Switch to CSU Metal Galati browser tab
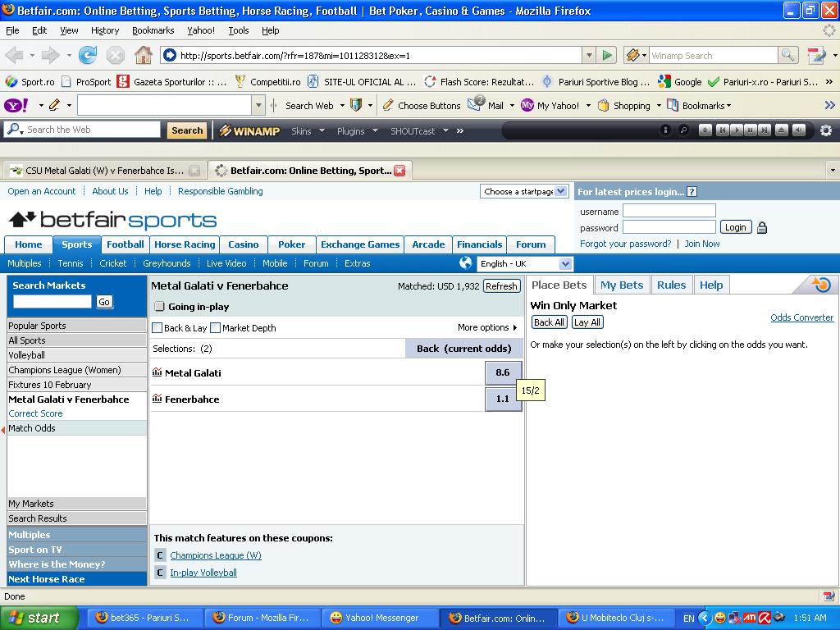840x630 pixels. click(105, 171)
